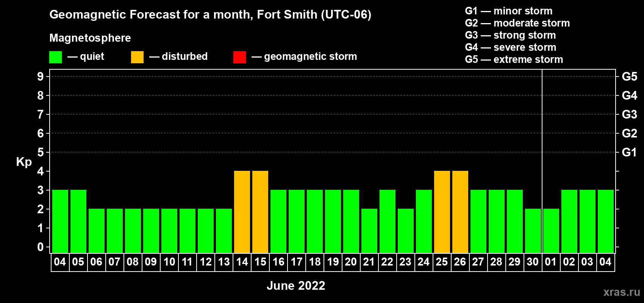Select the orange bar for June 15
The width and height of the screenshot is (644, 303).
click(260, 212)
